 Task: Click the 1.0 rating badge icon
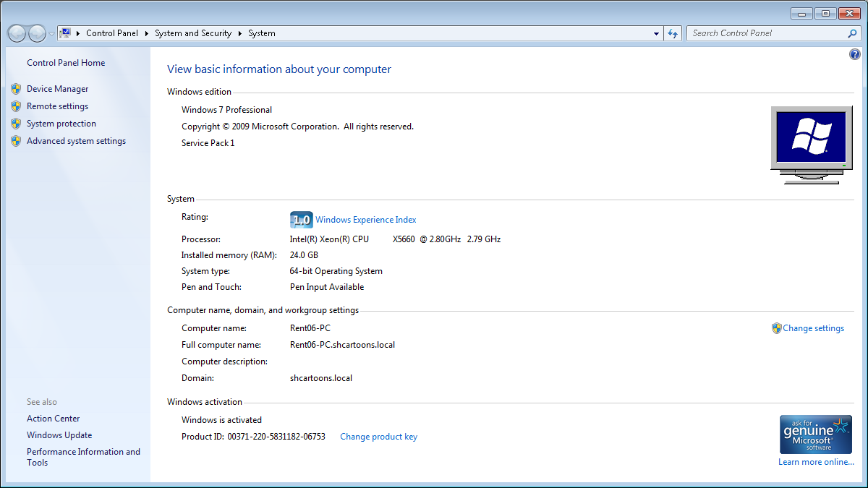tap(301, 220)
